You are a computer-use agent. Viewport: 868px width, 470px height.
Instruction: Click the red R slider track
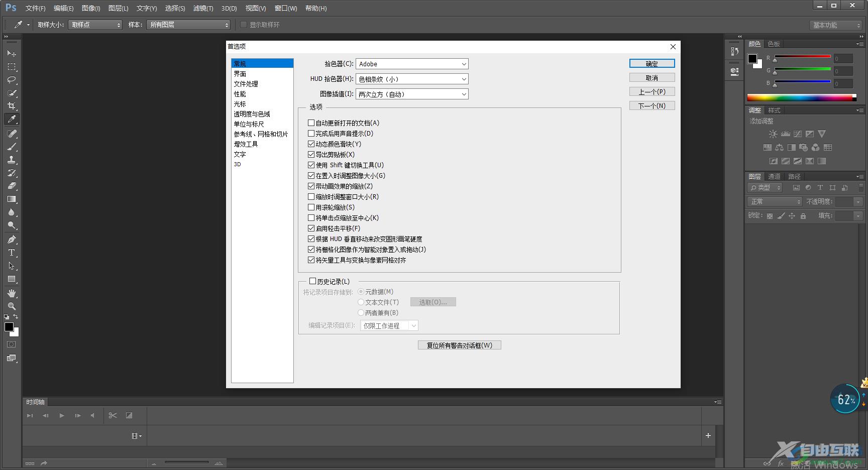coord(802,56)
